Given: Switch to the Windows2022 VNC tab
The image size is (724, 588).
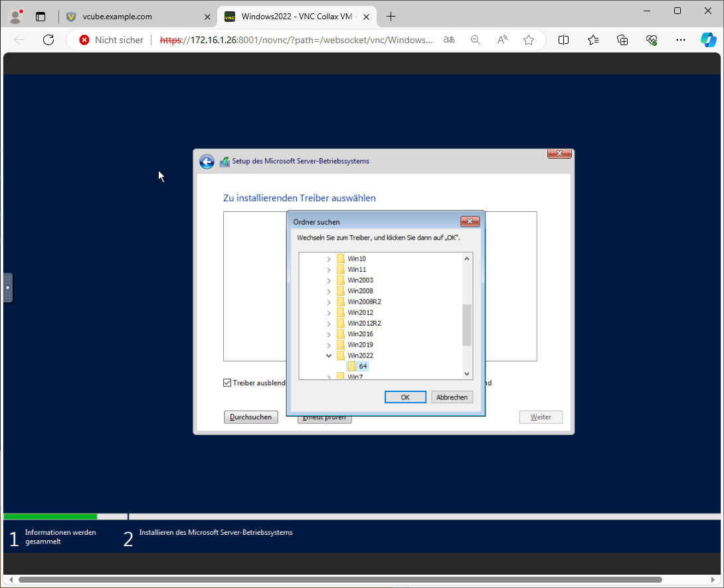Looking at the screenshot, I should (296, 17).
